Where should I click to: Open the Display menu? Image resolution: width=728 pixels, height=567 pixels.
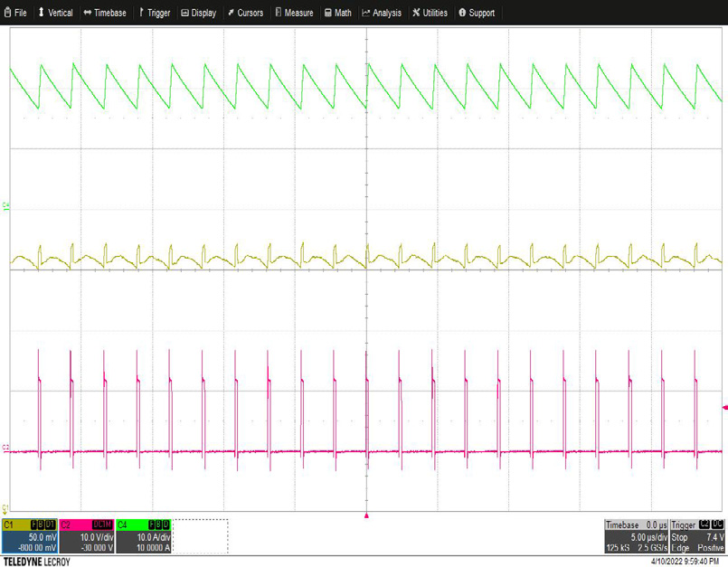point(198,13)
